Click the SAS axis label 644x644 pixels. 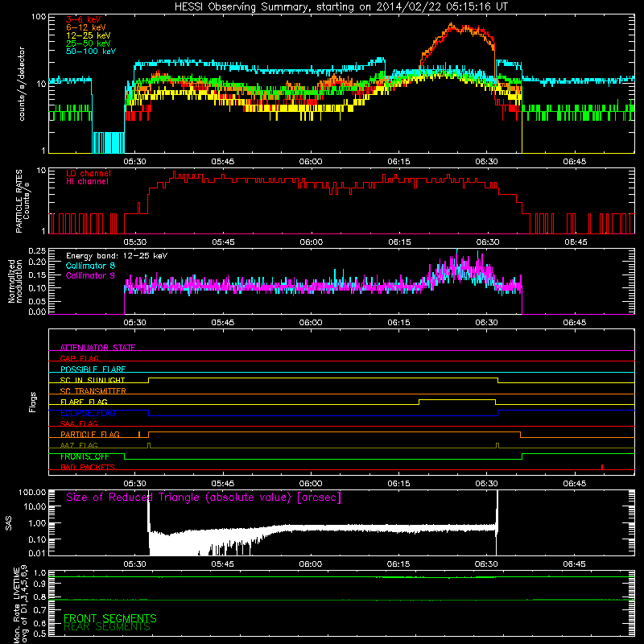(9, 523)
